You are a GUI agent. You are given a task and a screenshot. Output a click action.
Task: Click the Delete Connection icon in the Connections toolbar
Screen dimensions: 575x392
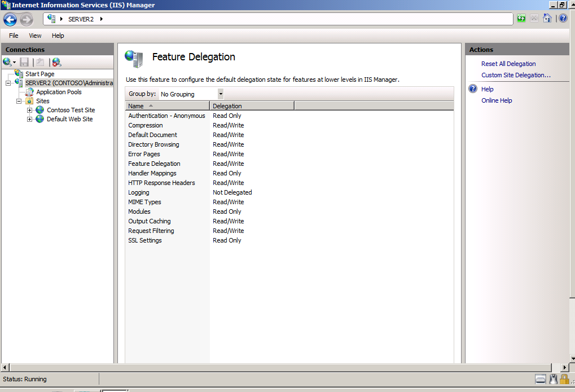pyautogui.click(x=56, y=63)
